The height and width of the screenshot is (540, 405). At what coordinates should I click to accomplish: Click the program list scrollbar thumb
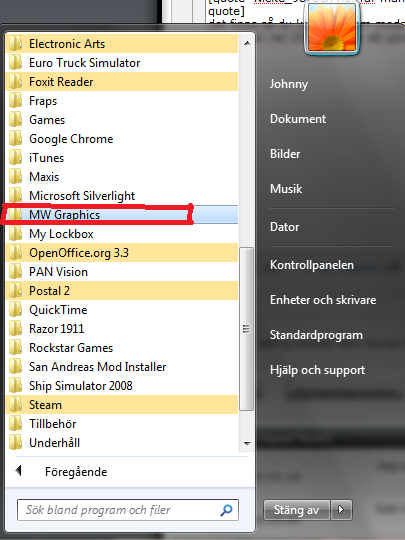246,329
